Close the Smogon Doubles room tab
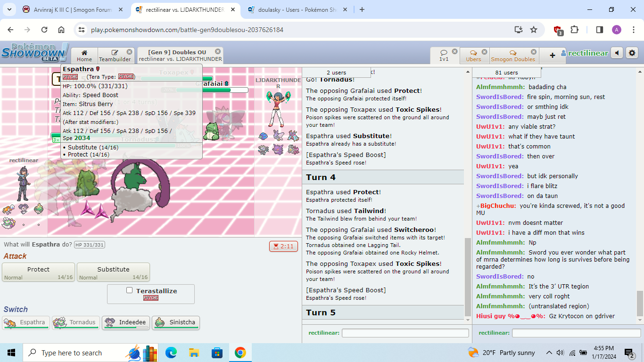The height and width of the screenshot is (362, 644). click(x=534, y=51)
